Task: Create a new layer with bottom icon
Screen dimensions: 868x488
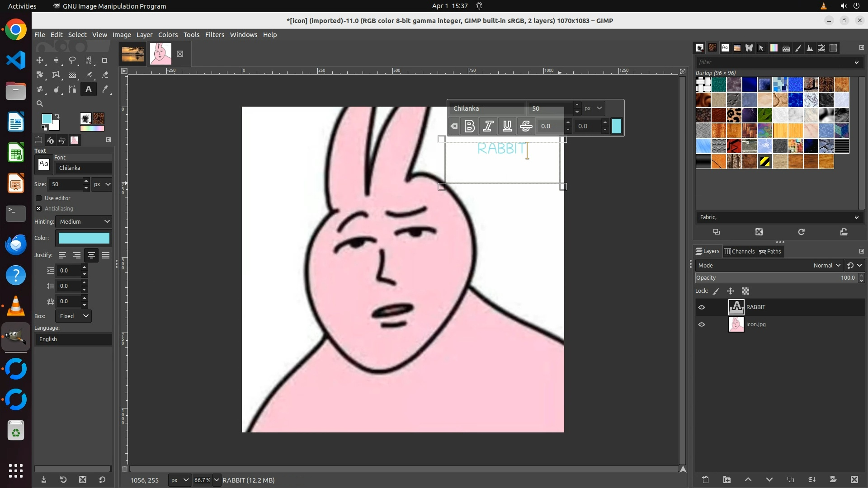Action: click(705, 479)
